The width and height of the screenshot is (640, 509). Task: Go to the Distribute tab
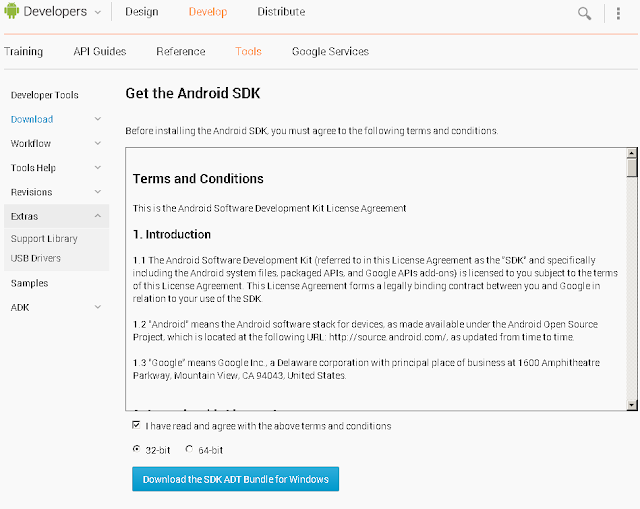[x=281, y=12]
